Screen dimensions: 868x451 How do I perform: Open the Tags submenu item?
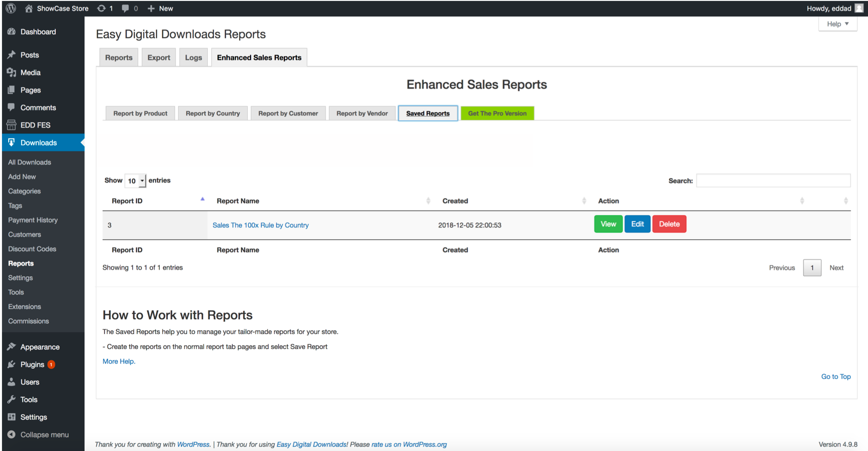[x=15, y=206]
